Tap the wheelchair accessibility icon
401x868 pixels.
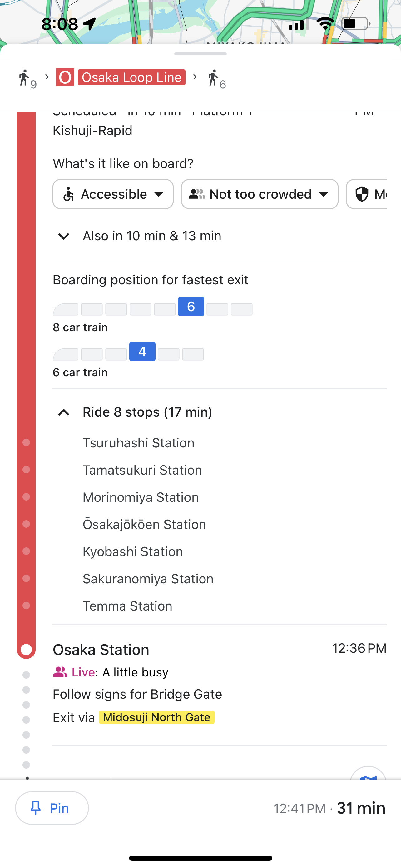(x=69, y=194)
